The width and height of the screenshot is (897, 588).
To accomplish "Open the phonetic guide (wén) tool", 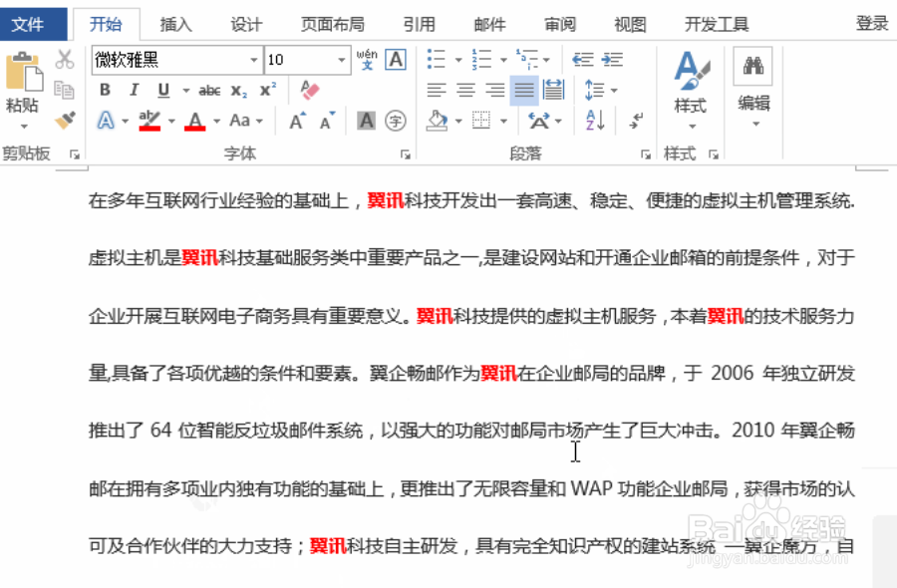I will tap(367, 60).
